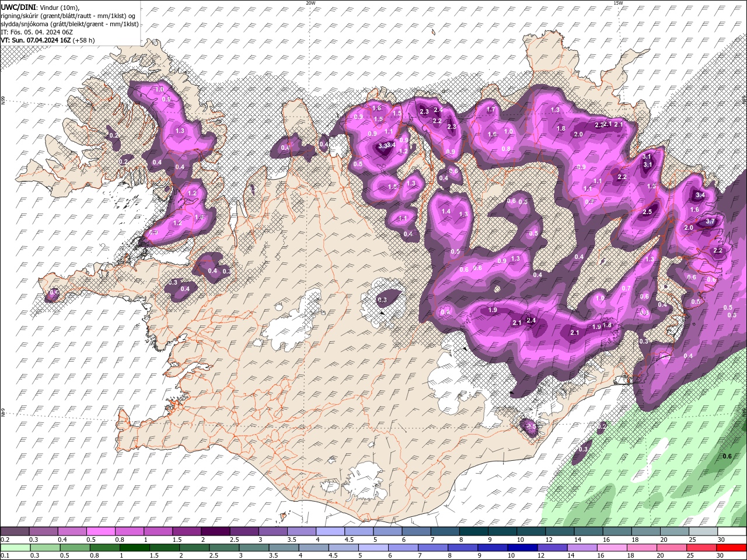Select the 'rigning/skúrir' description line
Image resolution: width=747 pixels, height=560 pixels.
pyautogui.click(x=68, y=16)
